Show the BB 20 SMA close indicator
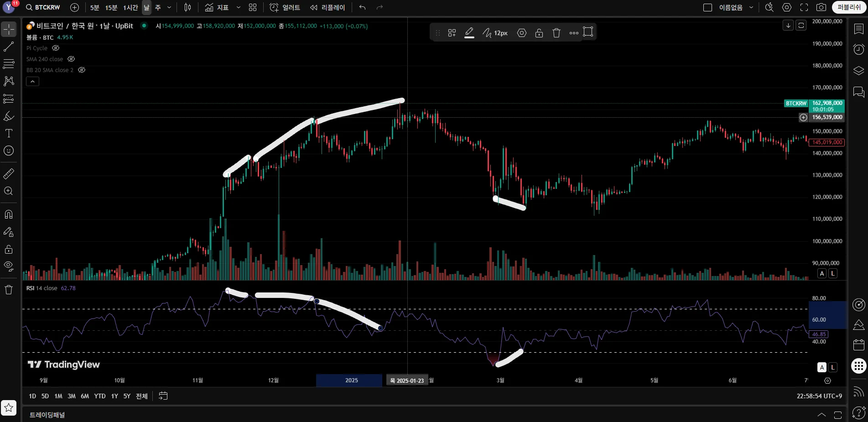Viewport: 868px width, 422px height. coord(82,70)
